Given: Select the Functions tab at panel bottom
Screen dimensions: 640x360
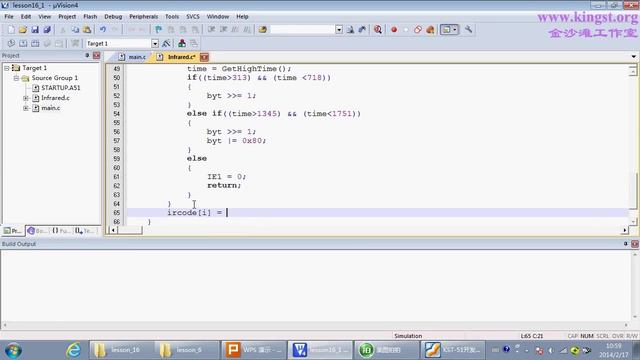Looking at the screenshot, I should (x=61, y=231).
